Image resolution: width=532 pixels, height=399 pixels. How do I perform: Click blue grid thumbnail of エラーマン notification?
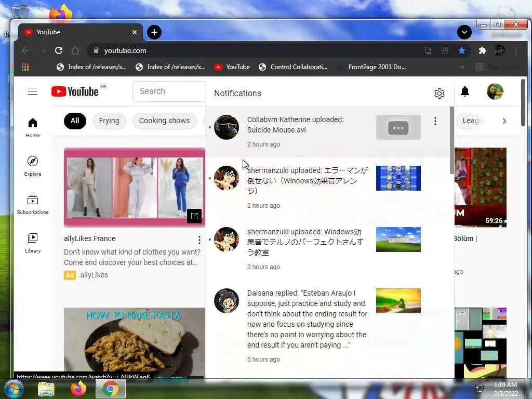pyautogui.click(x=398, y=178)
